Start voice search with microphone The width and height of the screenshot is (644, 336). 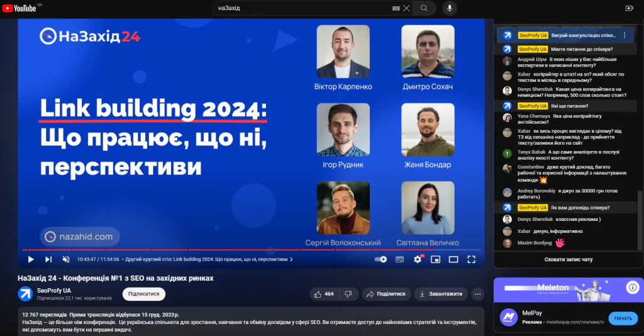point(450,8)
